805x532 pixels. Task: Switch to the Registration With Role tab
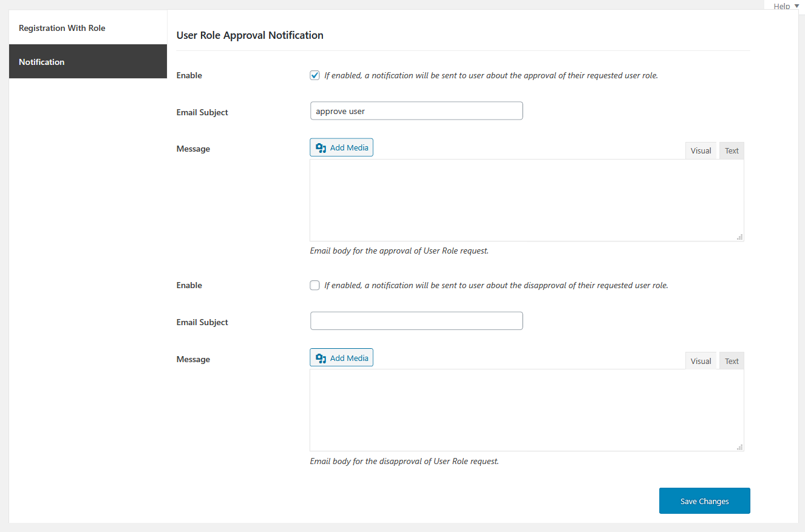click(x=62, y=27)
